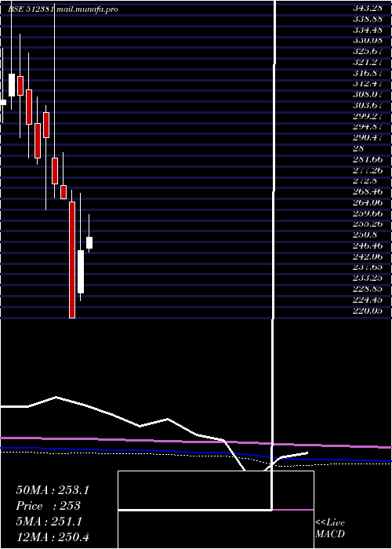The height and width of the screenshot is (549, 392).
Task: Click the 334.48 price axis label
Action: pos(368,30)
